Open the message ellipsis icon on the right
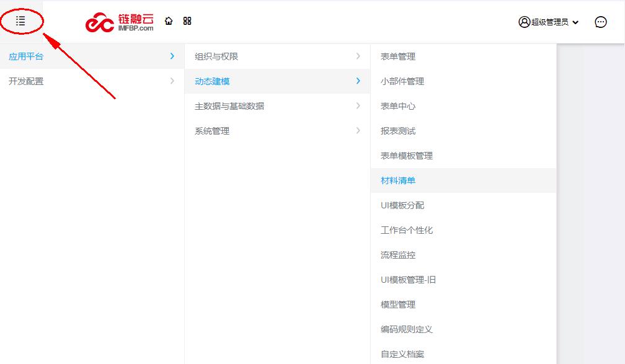 coord(600,22)
